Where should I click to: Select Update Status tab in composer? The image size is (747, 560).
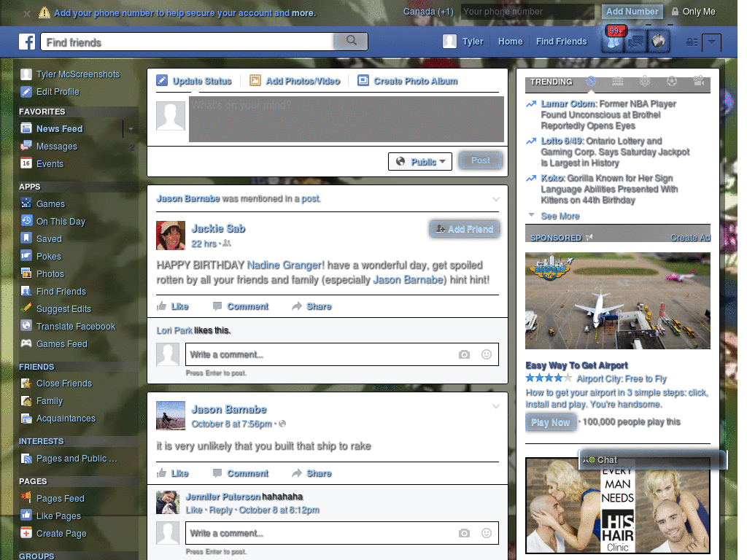(x=194, y=81)
